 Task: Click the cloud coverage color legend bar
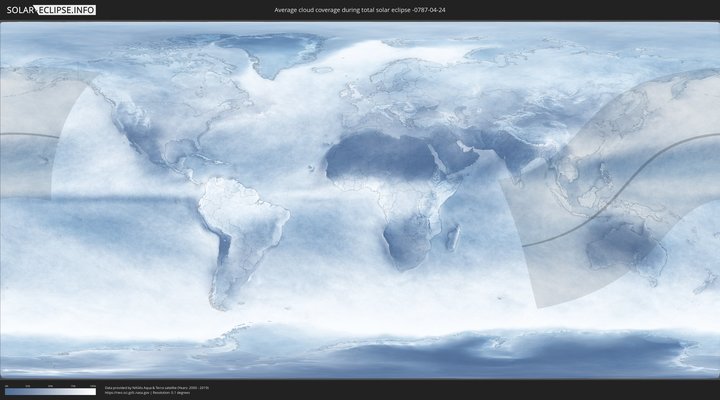tap(49, 391)
